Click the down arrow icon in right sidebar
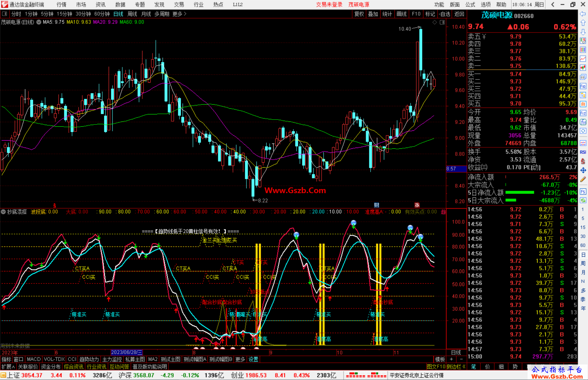Image resolution: width=588 pixels, height=380 pixels. point(583,32)
